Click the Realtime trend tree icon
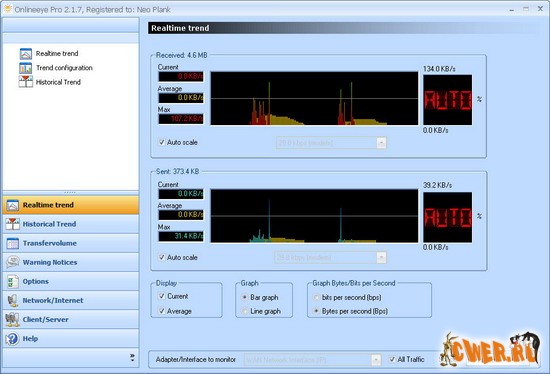This screenshot has width=550, height=374. click(26, 54)
